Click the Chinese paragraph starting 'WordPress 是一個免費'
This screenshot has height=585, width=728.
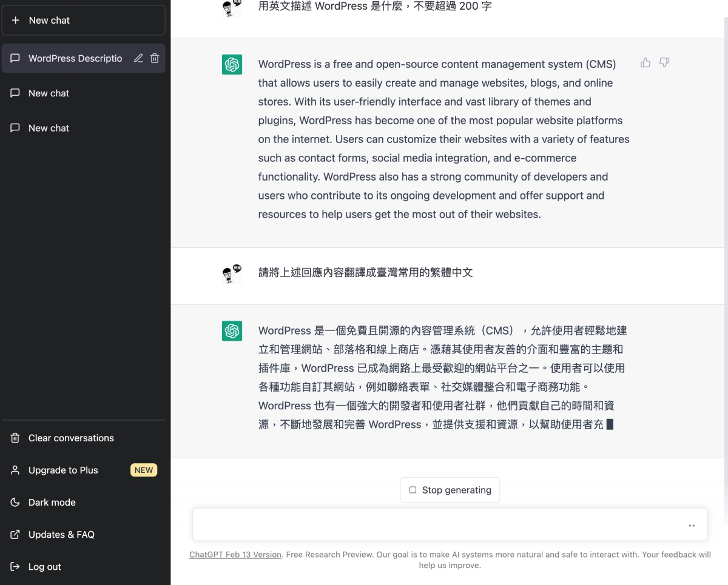443,378
